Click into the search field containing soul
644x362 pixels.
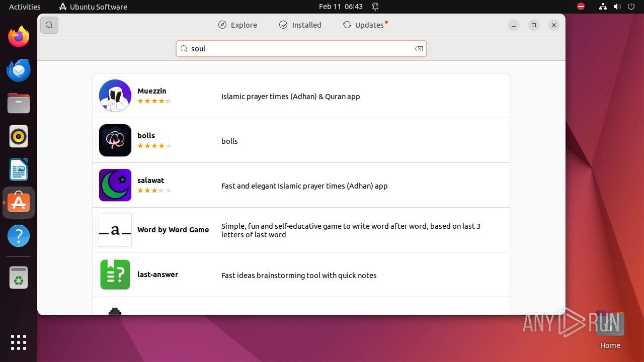coord(301,49)
